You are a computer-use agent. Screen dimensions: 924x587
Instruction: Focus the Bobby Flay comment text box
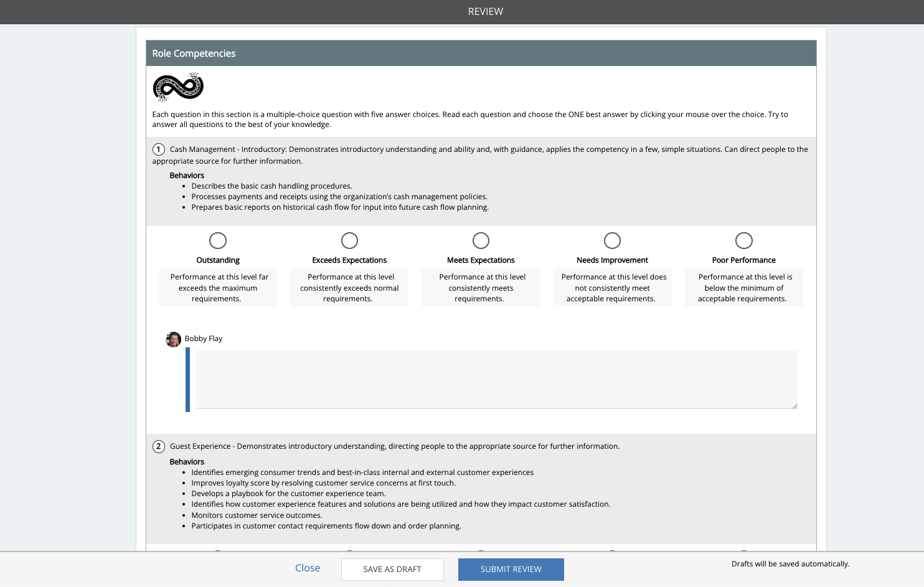pos(497,380)
